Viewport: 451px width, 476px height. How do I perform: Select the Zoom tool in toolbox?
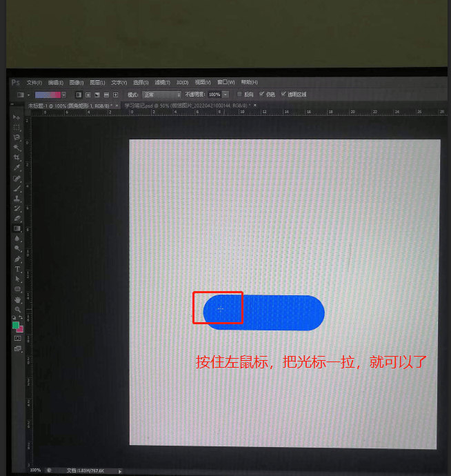click(17, 309)
